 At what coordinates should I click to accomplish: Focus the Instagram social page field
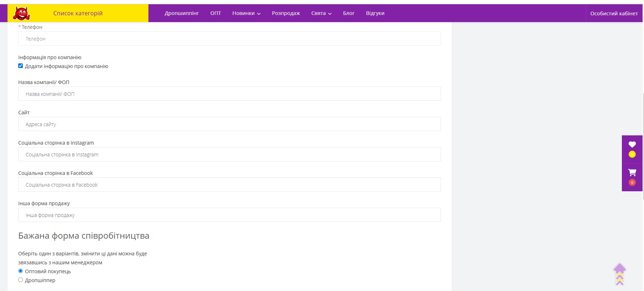click(229, 154)
